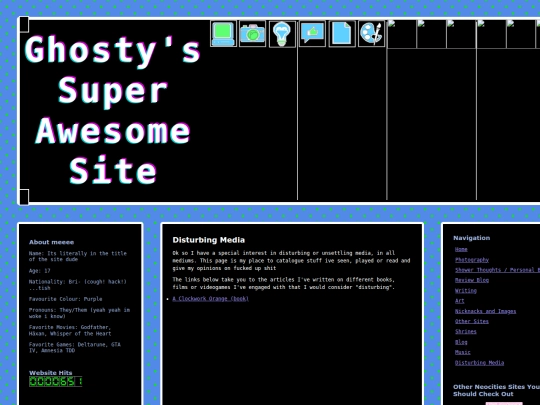Open the paint palette icon

click(371, 33)
